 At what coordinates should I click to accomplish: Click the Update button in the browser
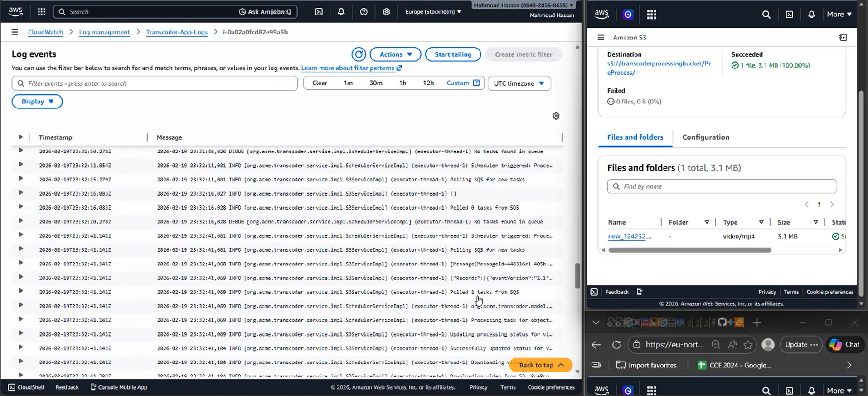(801, 345)
